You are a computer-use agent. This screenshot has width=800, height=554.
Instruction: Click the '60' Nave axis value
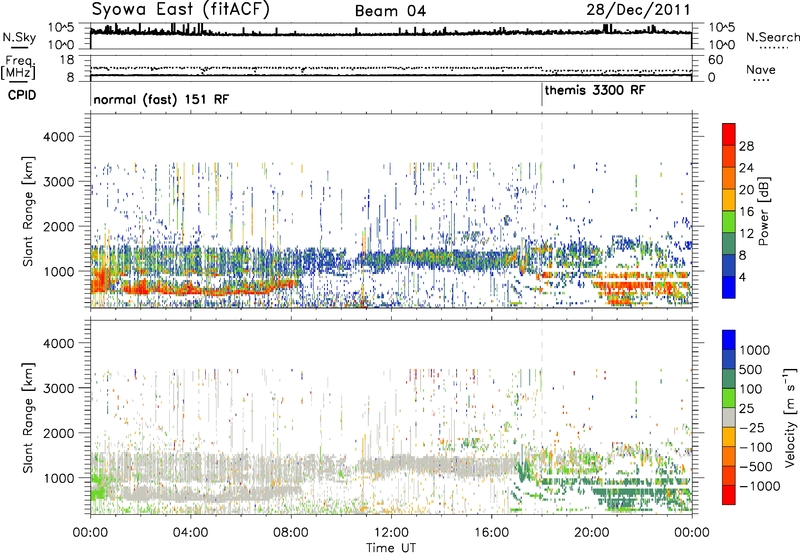715,60
